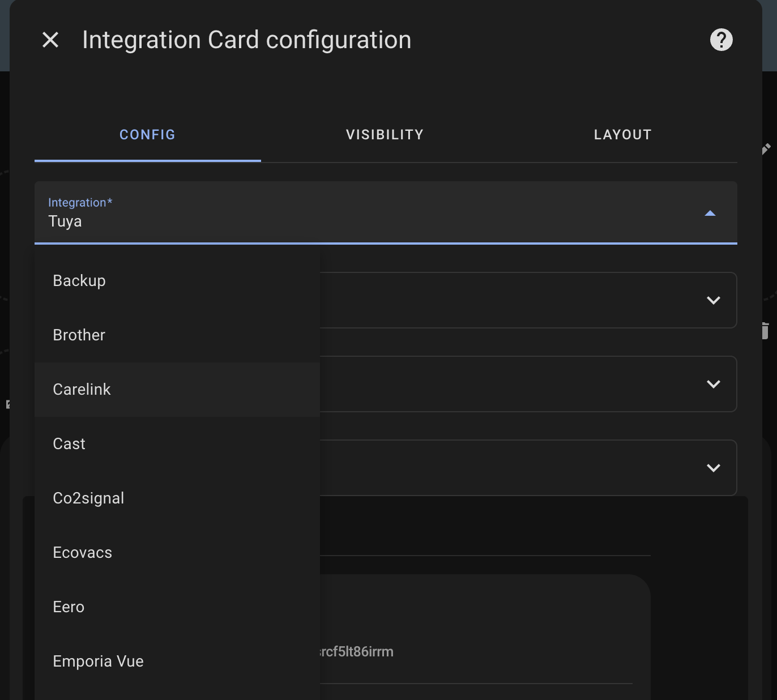Open the help icon for card configuration
777x700 pixels.
click(721, 39)
